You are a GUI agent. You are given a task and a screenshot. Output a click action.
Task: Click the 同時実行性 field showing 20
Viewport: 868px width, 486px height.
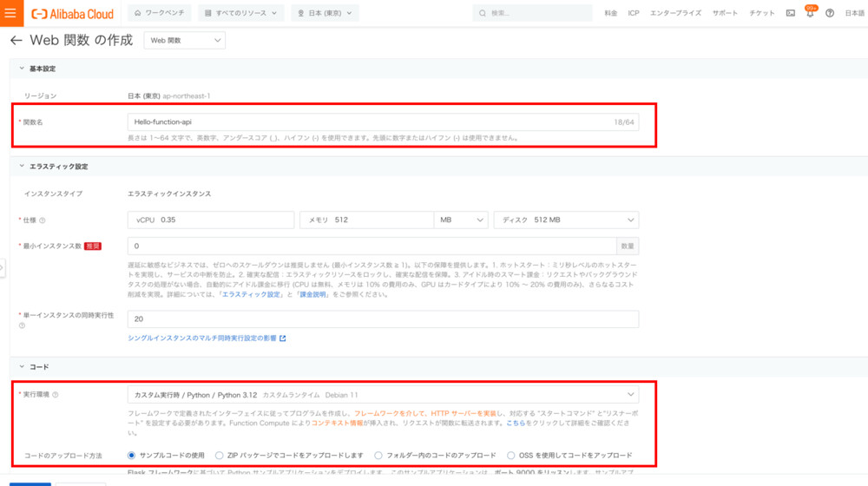click(x=383, y=319)
